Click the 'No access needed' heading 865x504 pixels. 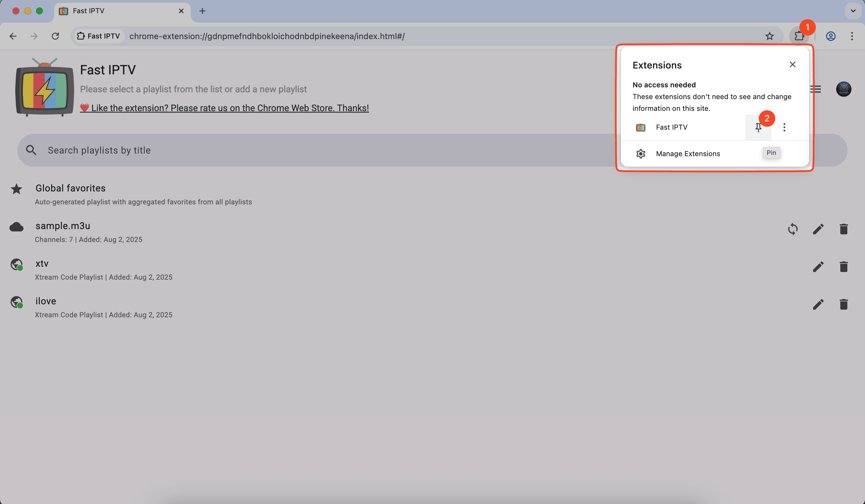pyautogui.click(x=664, y=85)
